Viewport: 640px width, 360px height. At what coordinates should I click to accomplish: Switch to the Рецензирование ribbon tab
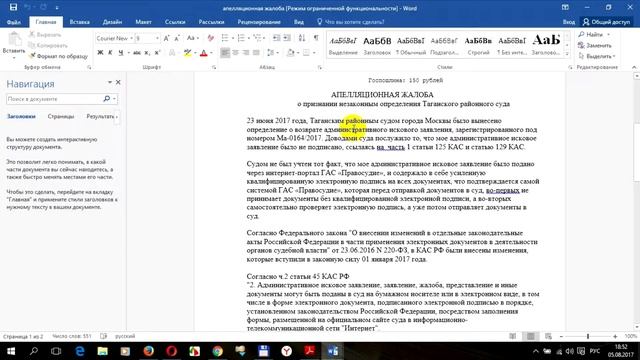(259, 22)
